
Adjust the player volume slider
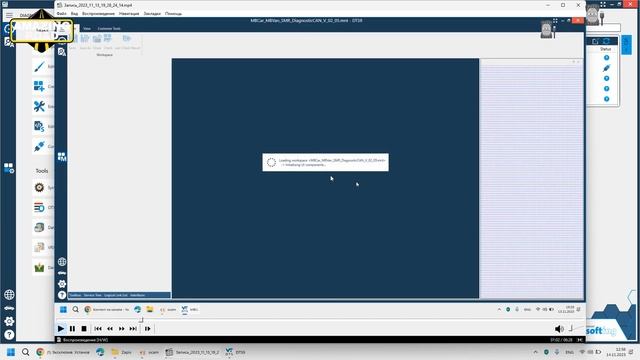coord(571,328)
